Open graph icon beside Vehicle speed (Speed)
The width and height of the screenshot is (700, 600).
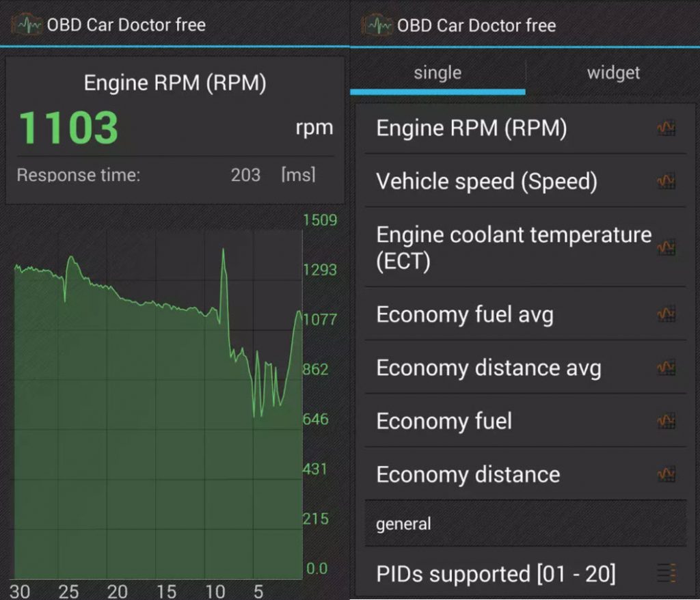(666, 181)
